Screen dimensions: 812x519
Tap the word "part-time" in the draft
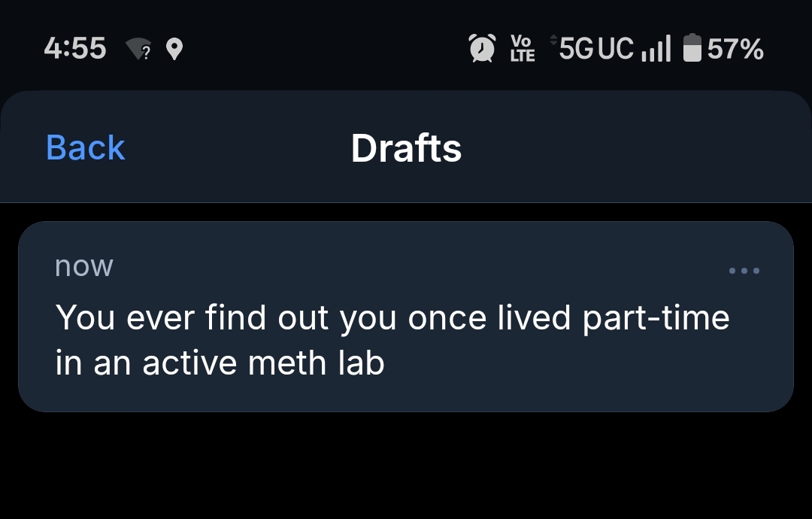coord(656,318)
